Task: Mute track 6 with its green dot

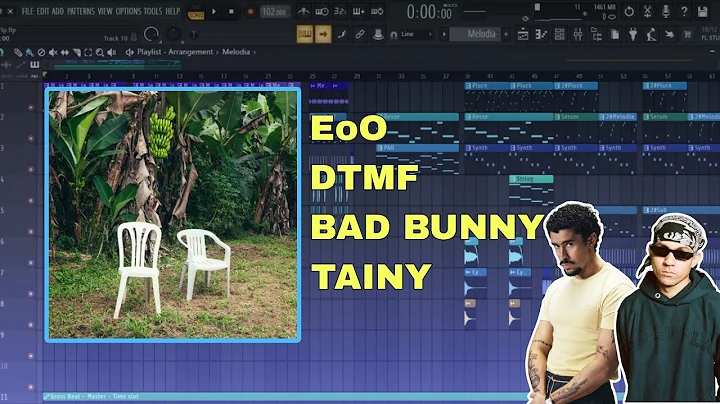Action: click(x=31, y=263)
